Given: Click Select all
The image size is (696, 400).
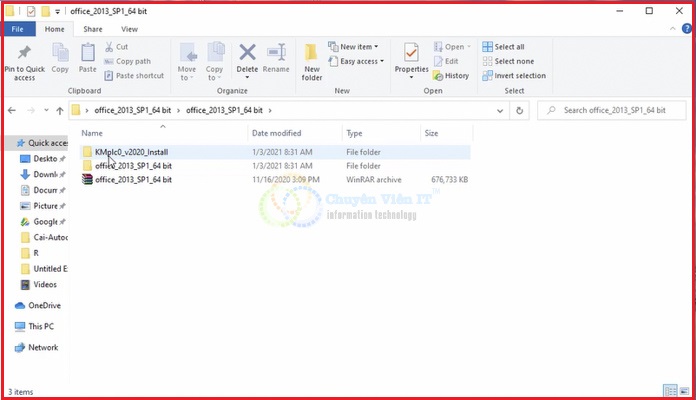Looking at the screenshot, I should tap(503, 47).
